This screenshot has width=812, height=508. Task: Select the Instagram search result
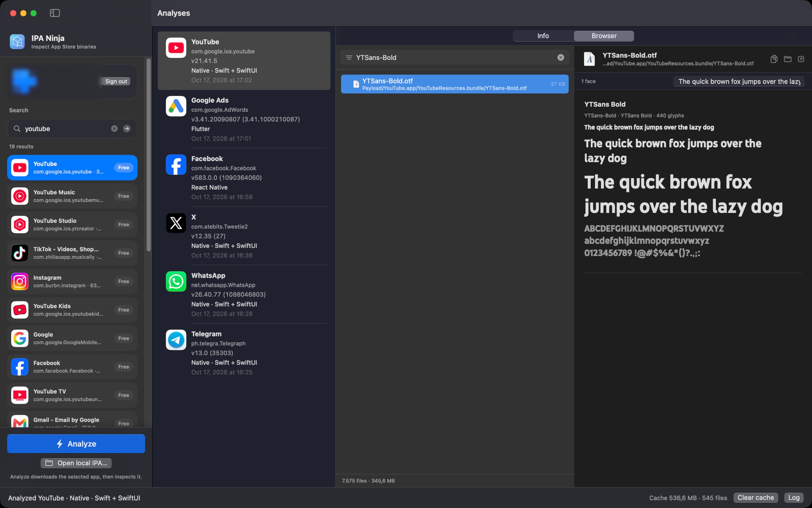(72, 281)
